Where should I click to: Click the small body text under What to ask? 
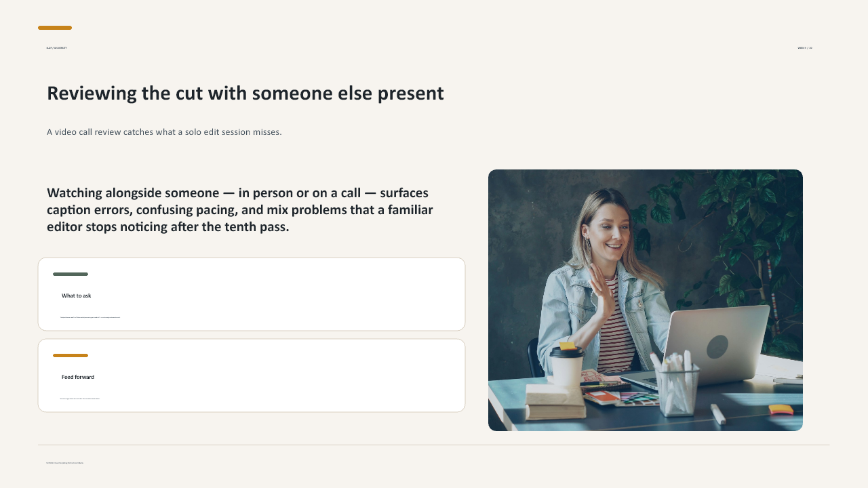(90, 317)
